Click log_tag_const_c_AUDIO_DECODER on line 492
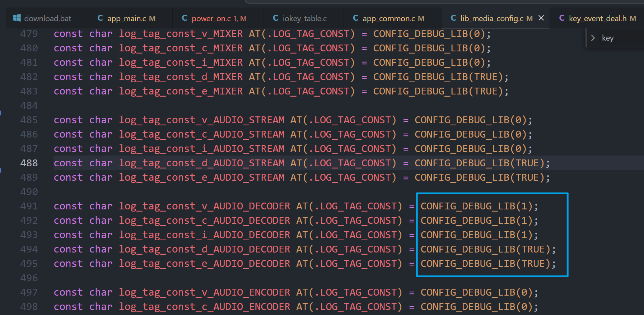Image resolution: width=644 pixels, height=315 pixels. coord(205,221)
